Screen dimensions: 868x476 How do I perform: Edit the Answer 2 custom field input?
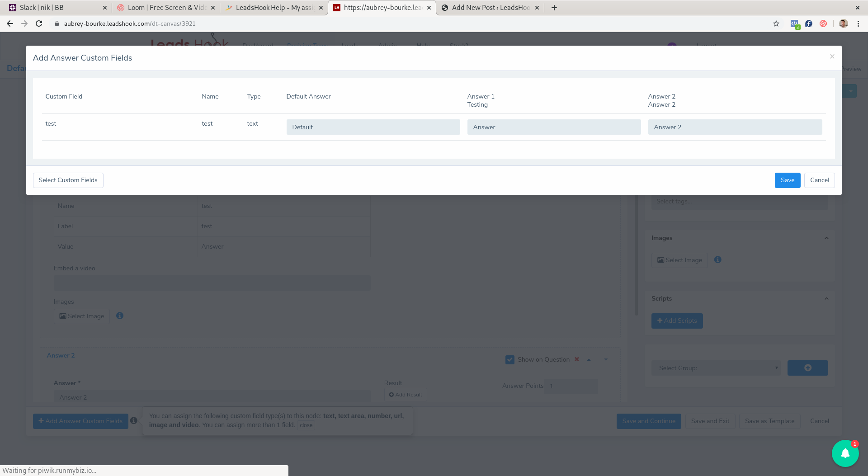(735, 127)
